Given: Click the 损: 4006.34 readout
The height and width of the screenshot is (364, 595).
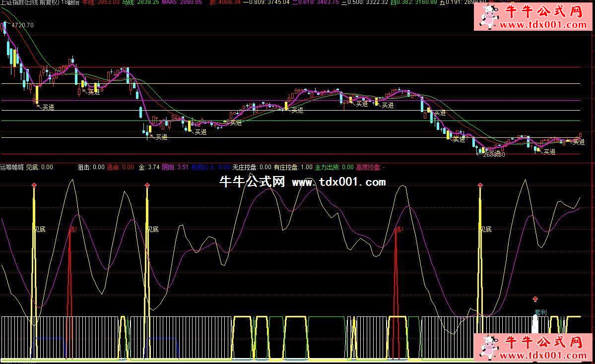Looking at the screenshot, I should point(225,2).
